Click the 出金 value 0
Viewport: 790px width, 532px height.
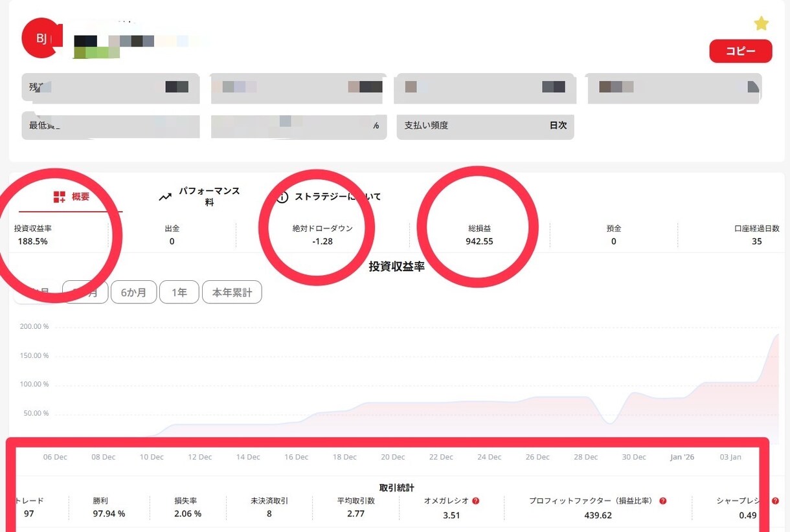point(172,241)
